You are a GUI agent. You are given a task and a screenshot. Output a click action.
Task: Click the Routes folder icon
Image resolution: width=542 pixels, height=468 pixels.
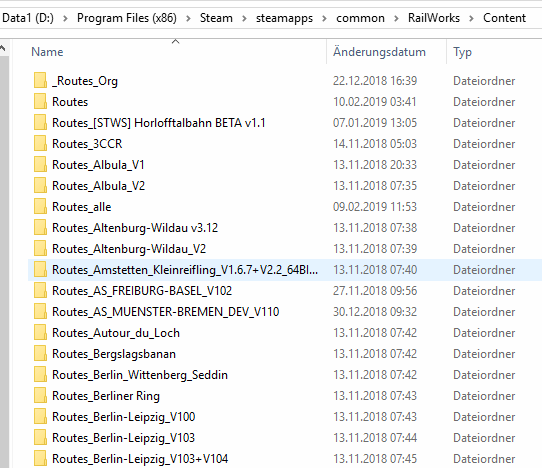click(40, 102)
